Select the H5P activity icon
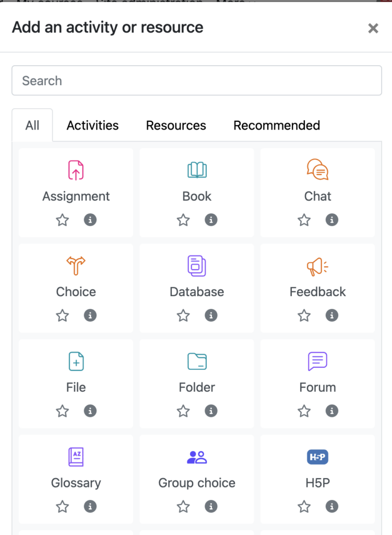The width and height of the screenshot is (392, 535). (x=317, y=457)
